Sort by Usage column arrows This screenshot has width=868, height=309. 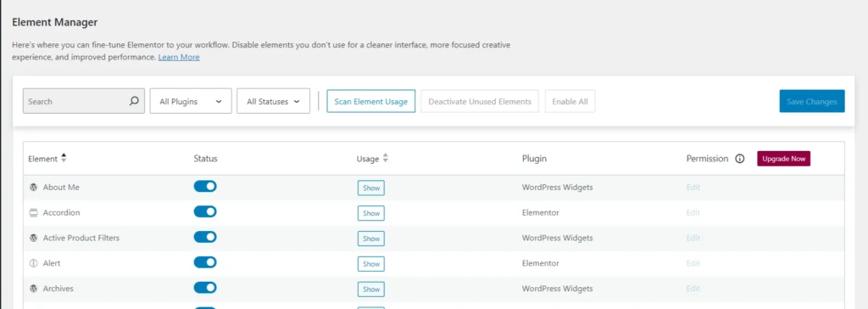click(x=386, y=158)
